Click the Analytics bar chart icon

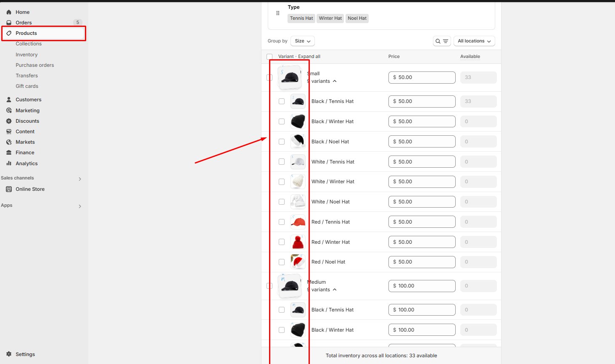(9, 164)
